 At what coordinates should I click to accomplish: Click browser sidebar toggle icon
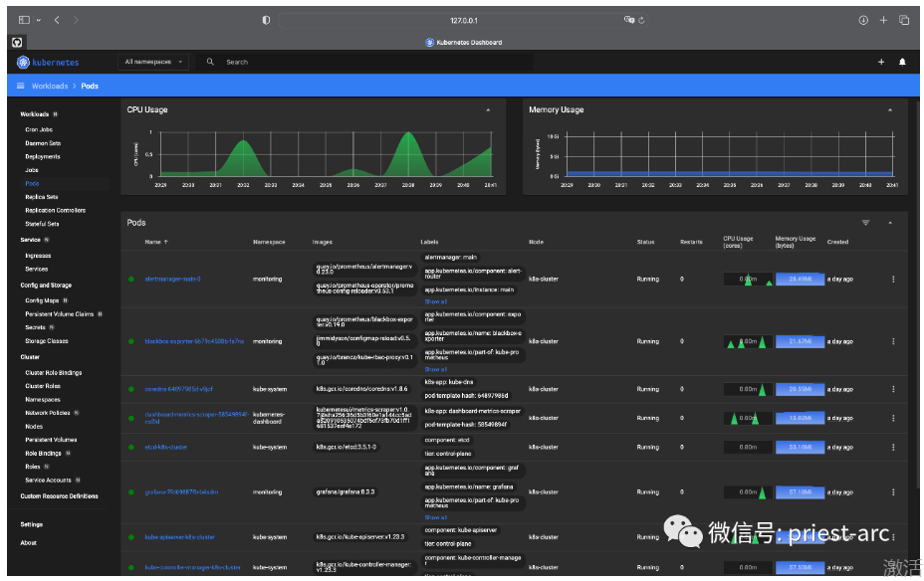[x=24, y=20]
